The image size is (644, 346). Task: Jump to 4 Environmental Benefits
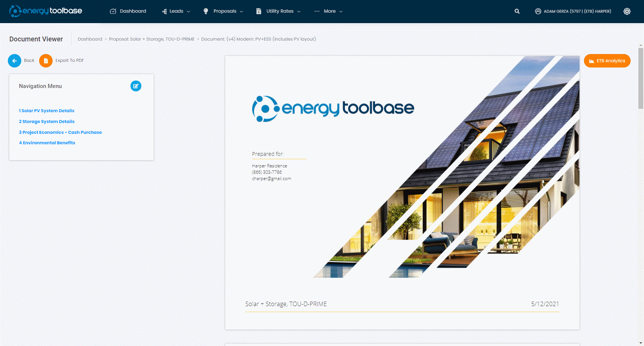pyautogui.click(x=47, y=143)
